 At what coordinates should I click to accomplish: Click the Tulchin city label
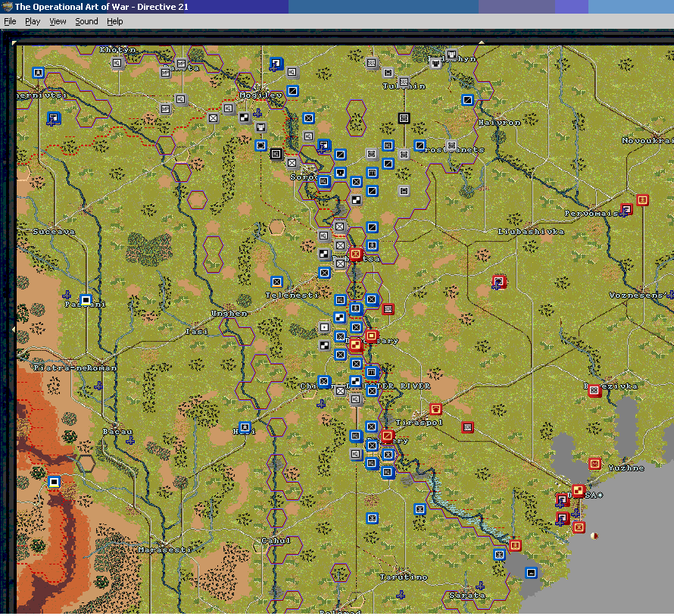click(404, 86)
